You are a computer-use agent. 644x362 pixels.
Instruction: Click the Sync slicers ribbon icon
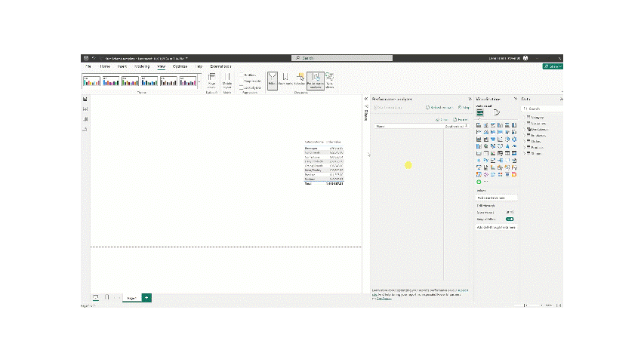point(329,80)
